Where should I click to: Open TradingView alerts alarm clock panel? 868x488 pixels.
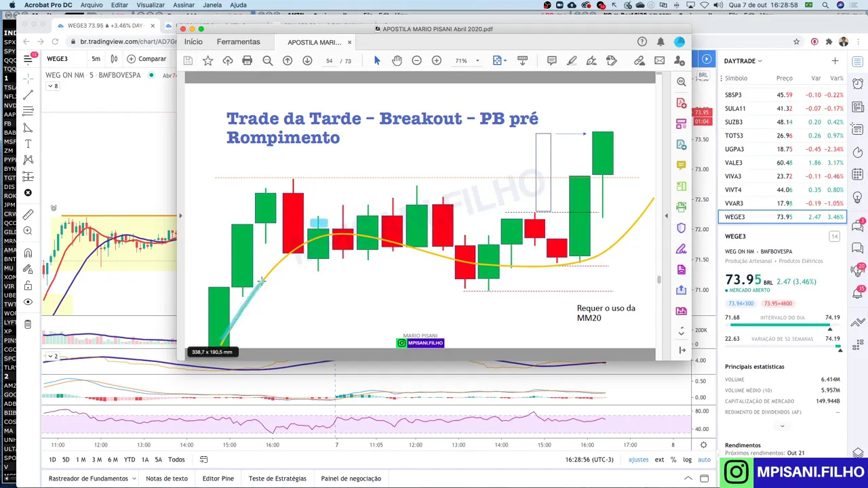pos(857,84)
